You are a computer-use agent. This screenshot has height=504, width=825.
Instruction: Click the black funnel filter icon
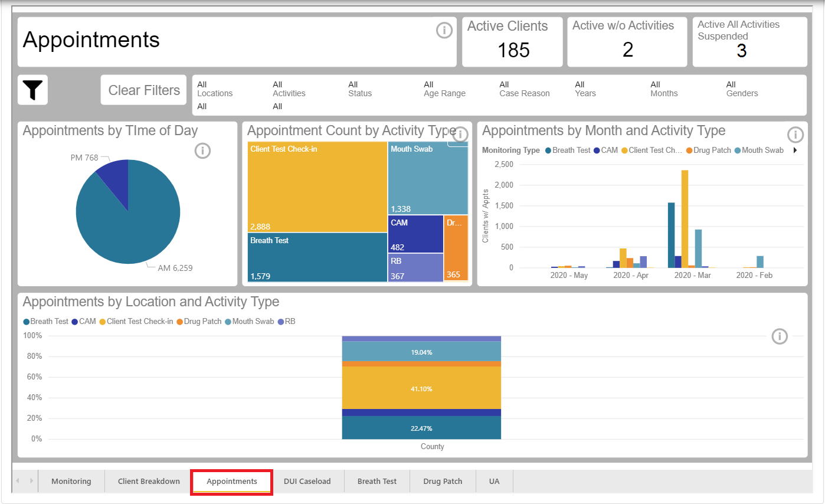tap(33, 90)
